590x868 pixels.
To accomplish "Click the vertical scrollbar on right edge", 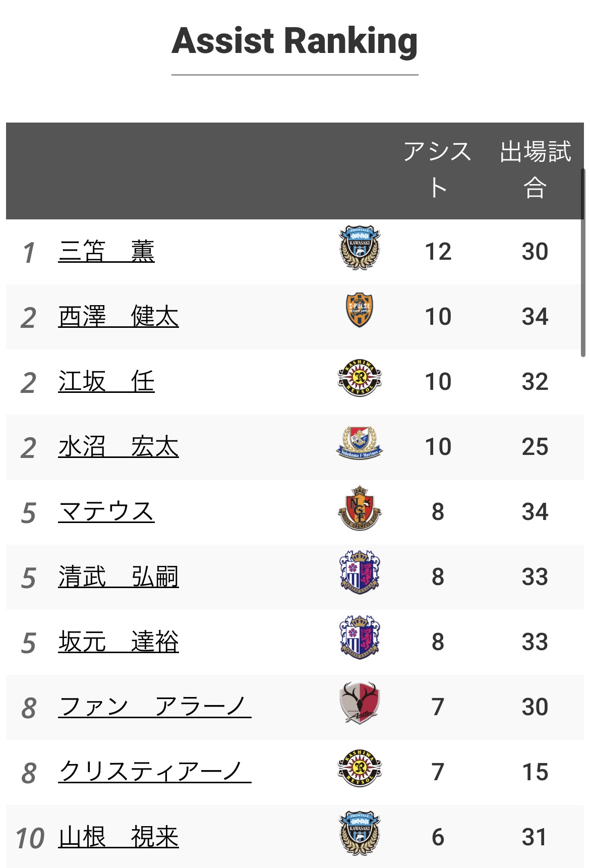I will coord(583,262).
